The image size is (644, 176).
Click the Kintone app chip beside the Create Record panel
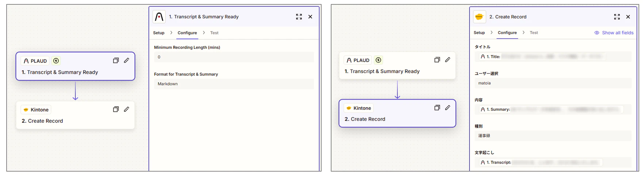coord(359,108)
